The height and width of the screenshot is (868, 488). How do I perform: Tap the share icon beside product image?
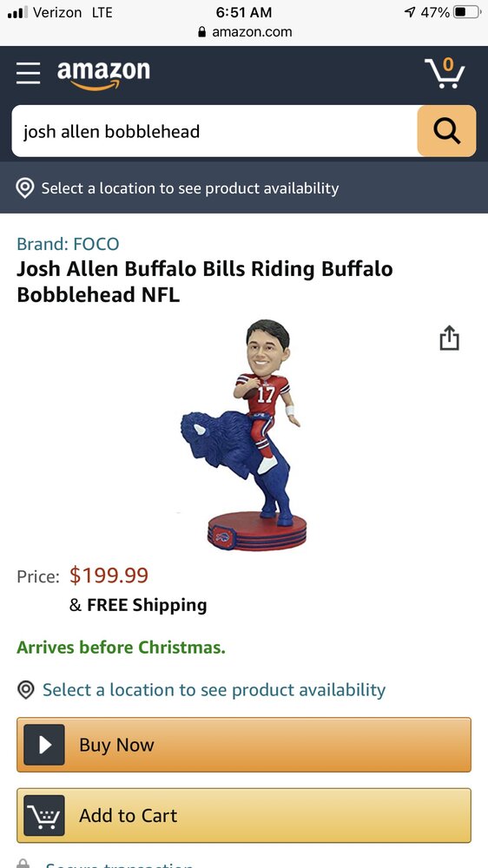[449, 338]
